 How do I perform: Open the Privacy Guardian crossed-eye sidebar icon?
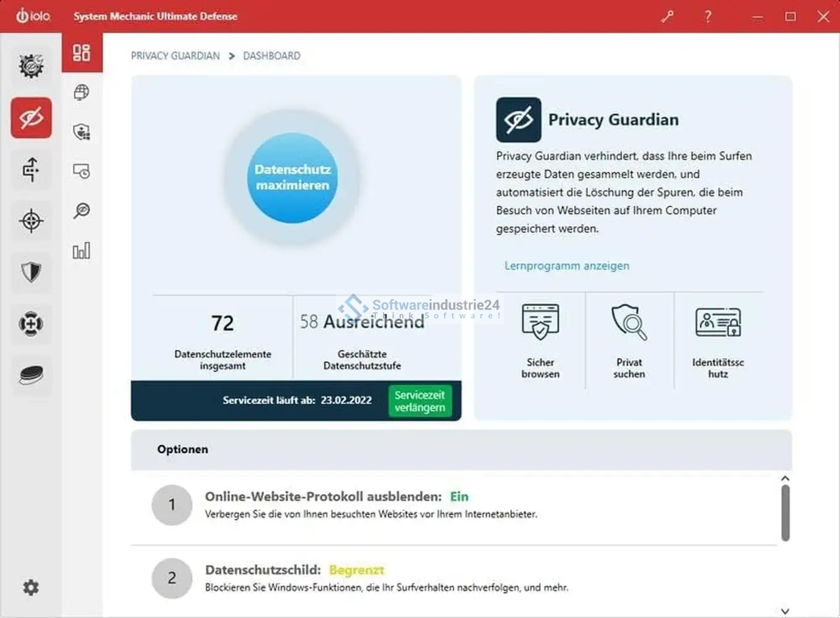[x=31, y=117]
